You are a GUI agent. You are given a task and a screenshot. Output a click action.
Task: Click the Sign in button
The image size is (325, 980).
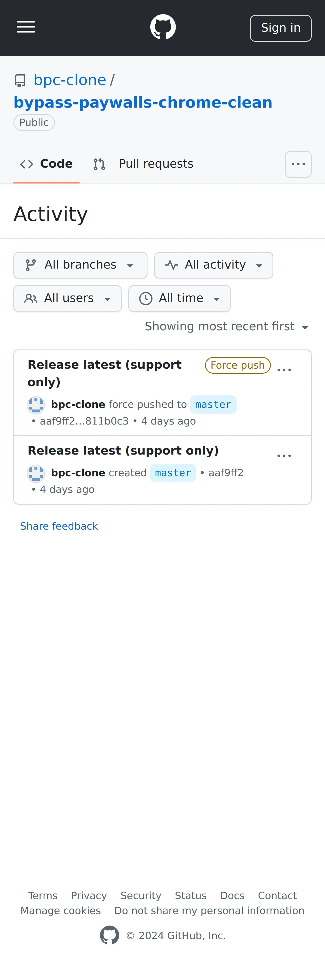tap(281, 28)
